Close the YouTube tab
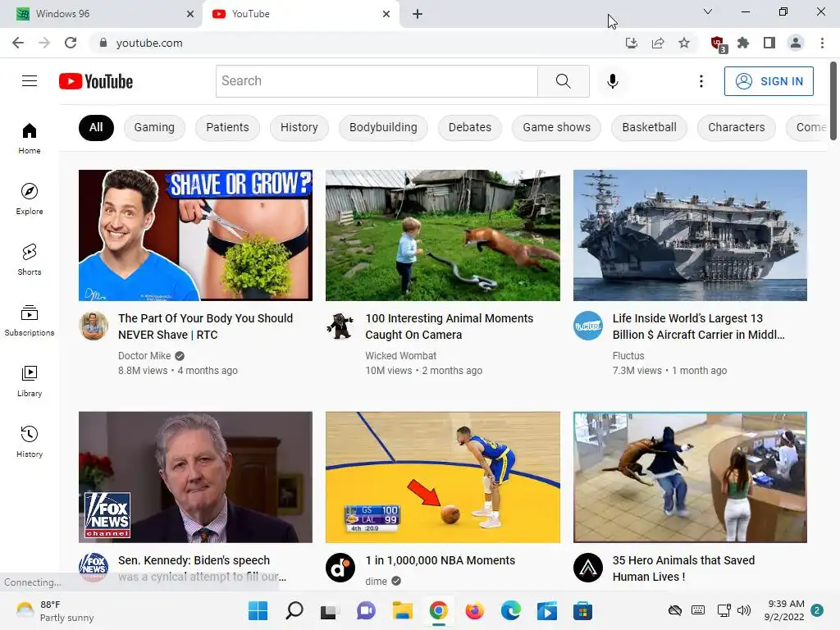This screenshot has height=630, width=840. pyautogui.click(x=386, y=14)
